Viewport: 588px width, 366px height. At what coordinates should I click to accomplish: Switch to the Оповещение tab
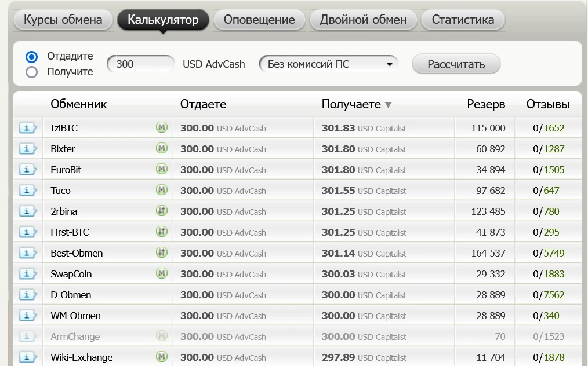point(259,20)
